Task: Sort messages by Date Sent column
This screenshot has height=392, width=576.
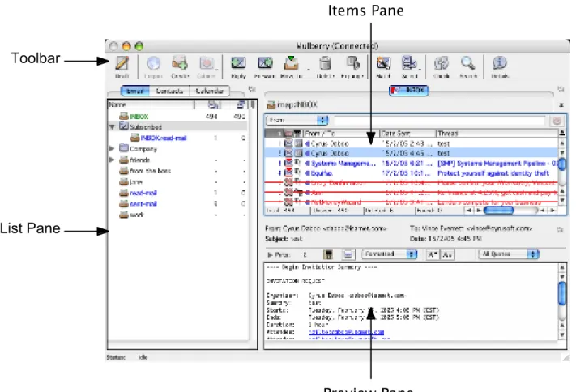Action: (x=407, y=134)
